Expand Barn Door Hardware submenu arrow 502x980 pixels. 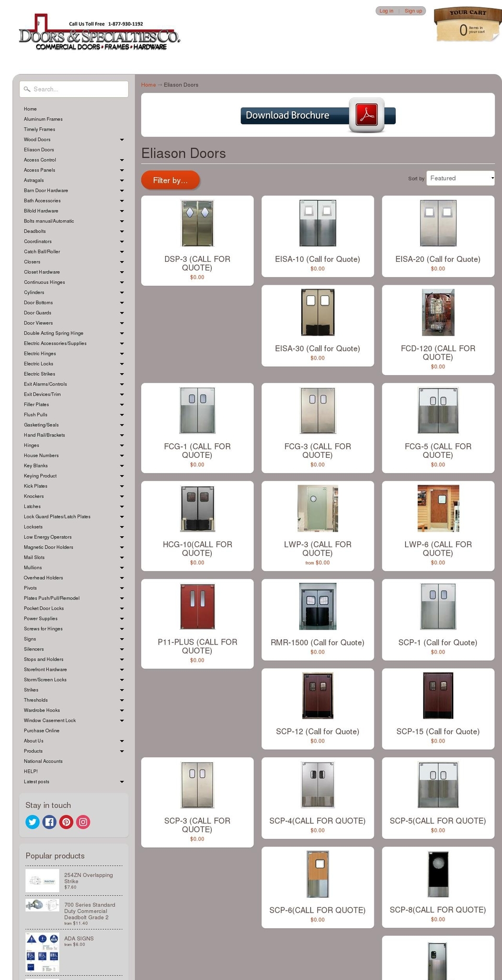pos(122,191)
